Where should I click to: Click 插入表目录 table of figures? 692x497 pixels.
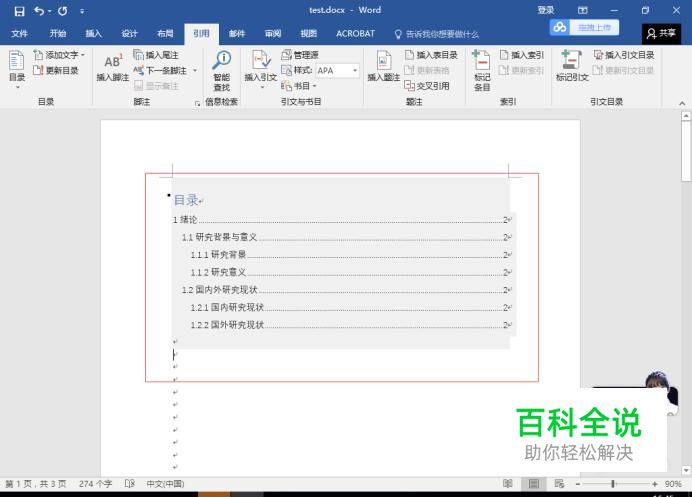431,55
